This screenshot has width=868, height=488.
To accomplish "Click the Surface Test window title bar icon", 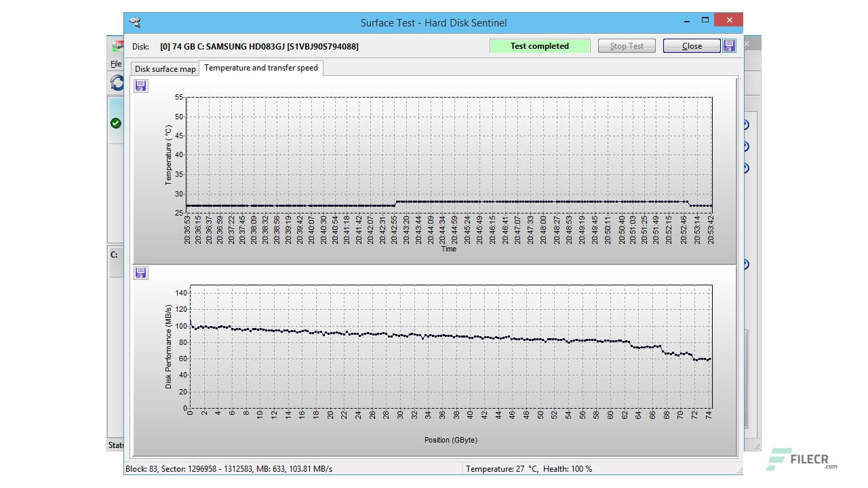I will coord(136,22).
